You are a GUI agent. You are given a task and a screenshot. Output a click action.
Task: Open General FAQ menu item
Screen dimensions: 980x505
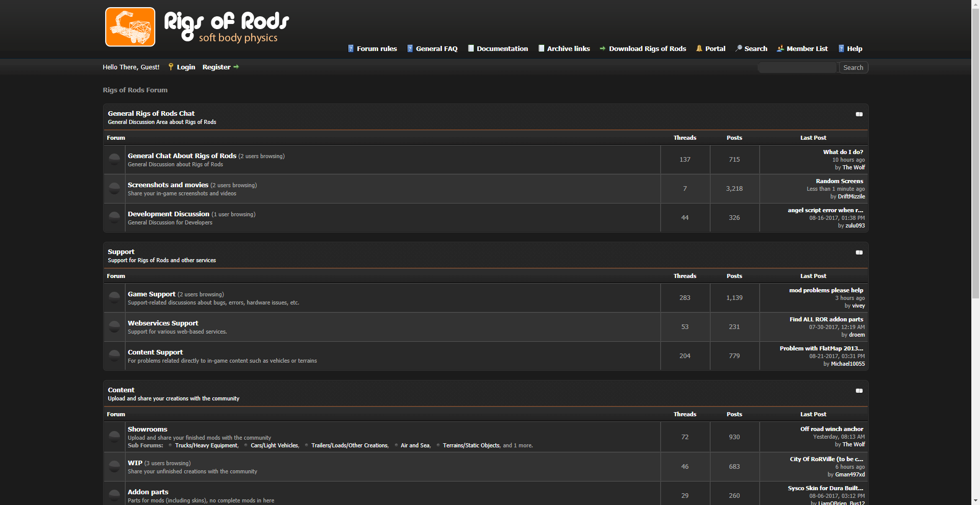point(436,48)
